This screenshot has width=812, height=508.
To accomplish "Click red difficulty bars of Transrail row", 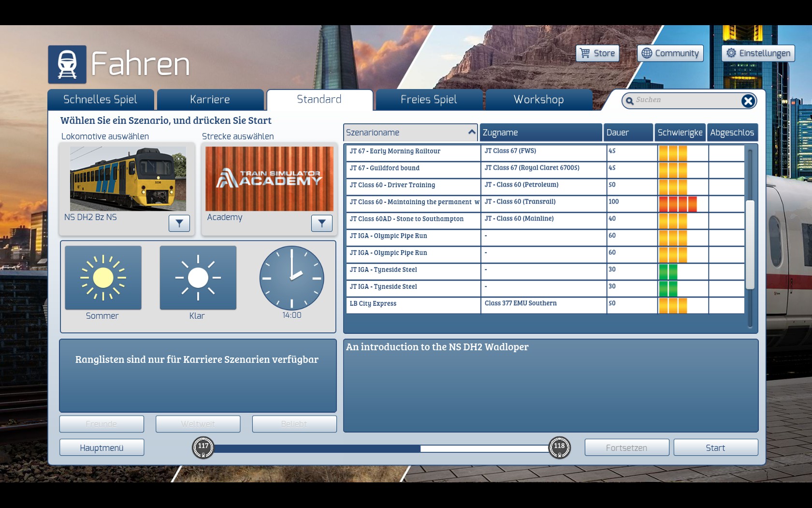I will coord(678,204).
